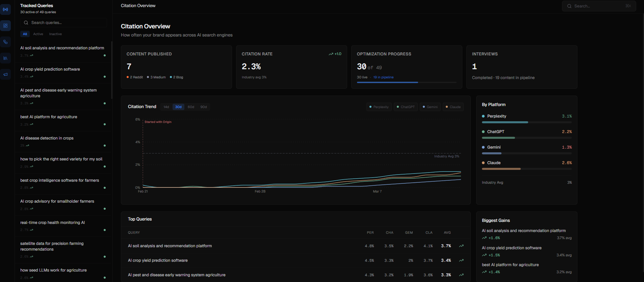
Task: Open query how seed LLMs work for agriculture
Action: coord(63,273)
